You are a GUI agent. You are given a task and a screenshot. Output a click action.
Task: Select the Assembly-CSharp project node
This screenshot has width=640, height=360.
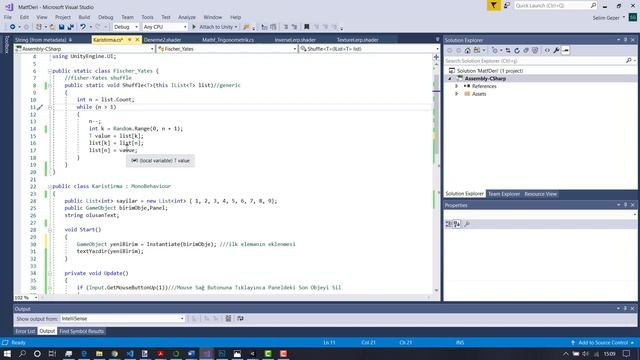485,78
